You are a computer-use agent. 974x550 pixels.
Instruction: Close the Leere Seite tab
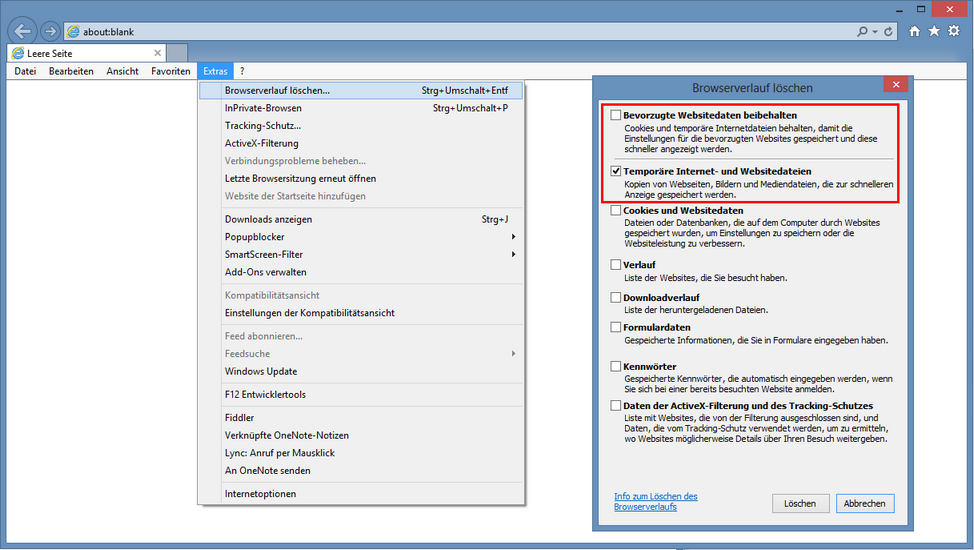[x=157, y=53]
